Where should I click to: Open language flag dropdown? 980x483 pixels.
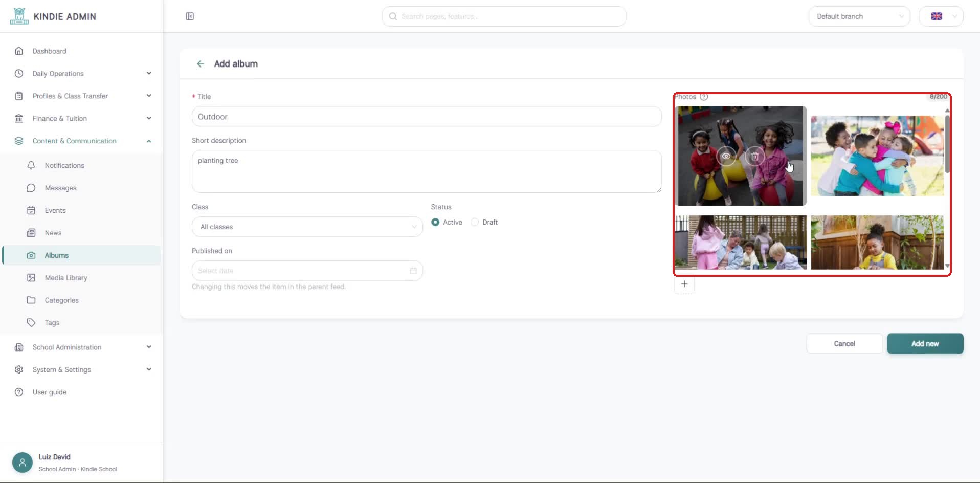point(941,16)
